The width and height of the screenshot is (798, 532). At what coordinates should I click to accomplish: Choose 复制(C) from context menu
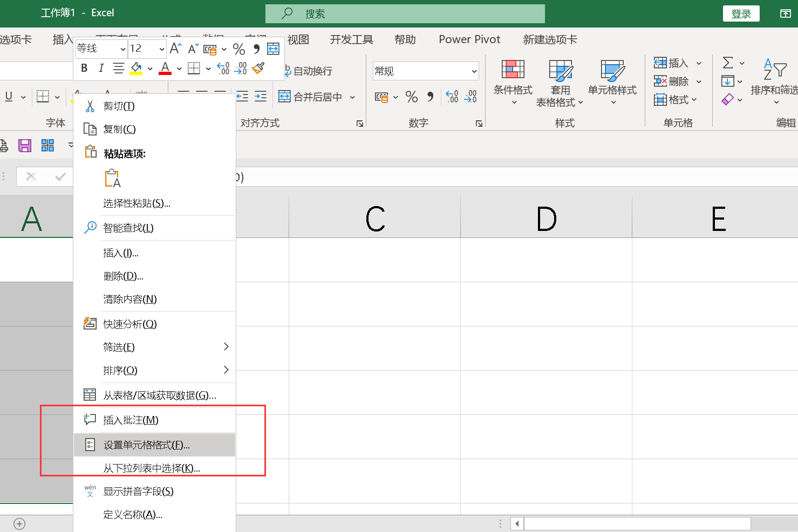[154, 129]
